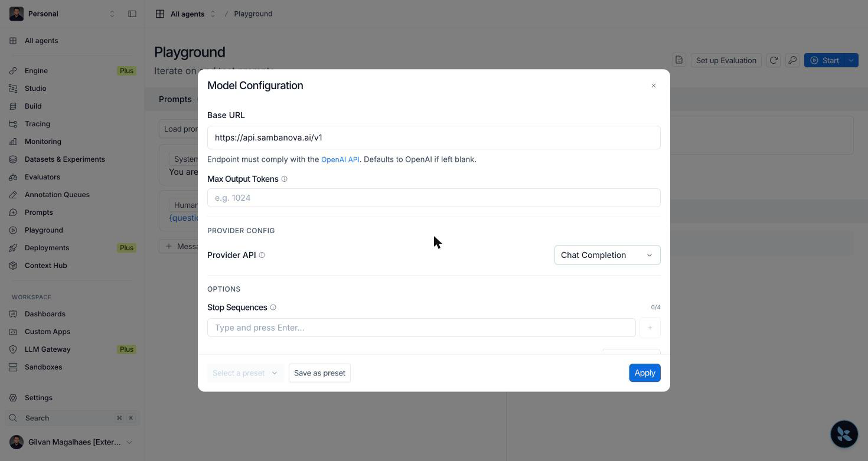The image size is (868, 461).
Task: Open the Provider API Chat Completion dropdown
Action: (x=607, y=255)
